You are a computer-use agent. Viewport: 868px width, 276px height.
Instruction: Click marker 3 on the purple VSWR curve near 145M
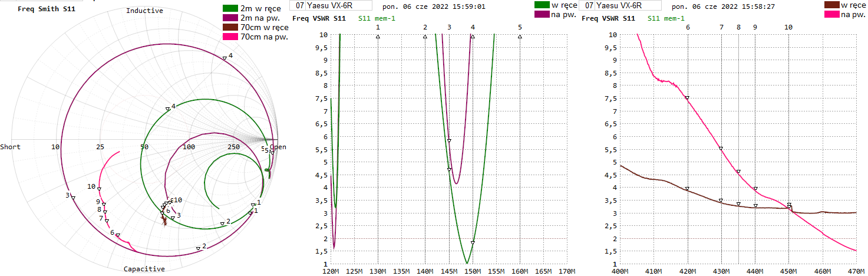449,140
